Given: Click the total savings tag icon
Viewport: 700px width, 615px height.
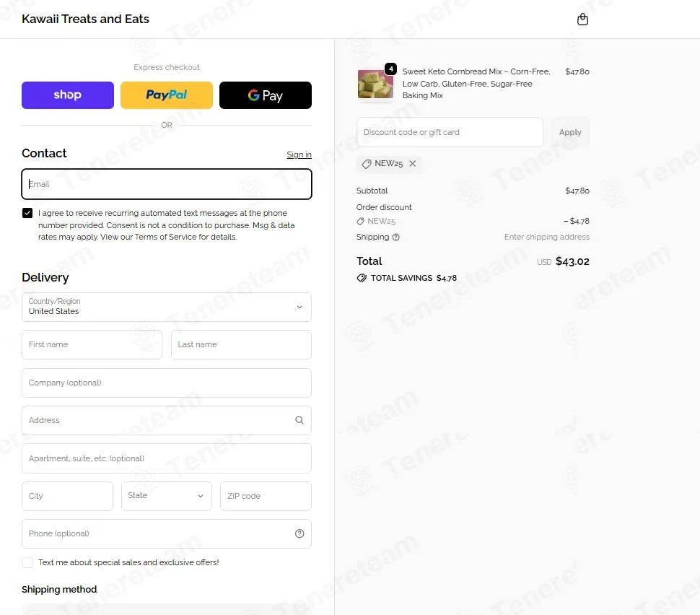Looking at the screenshot, I should [361, 278].
